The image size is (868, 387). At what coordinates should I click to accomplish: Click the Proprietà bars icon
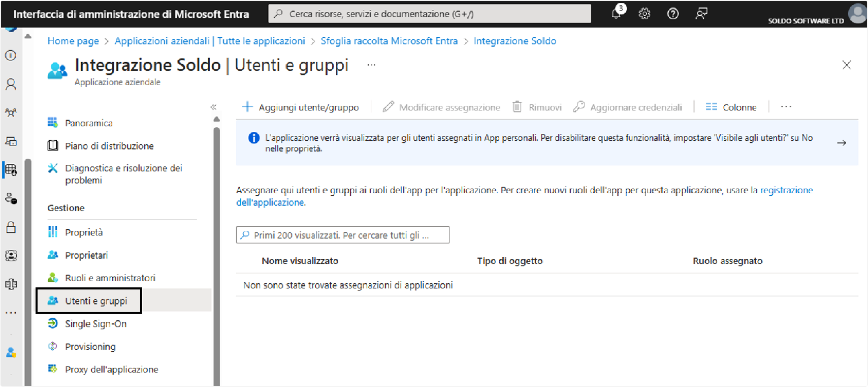(53, 232)
